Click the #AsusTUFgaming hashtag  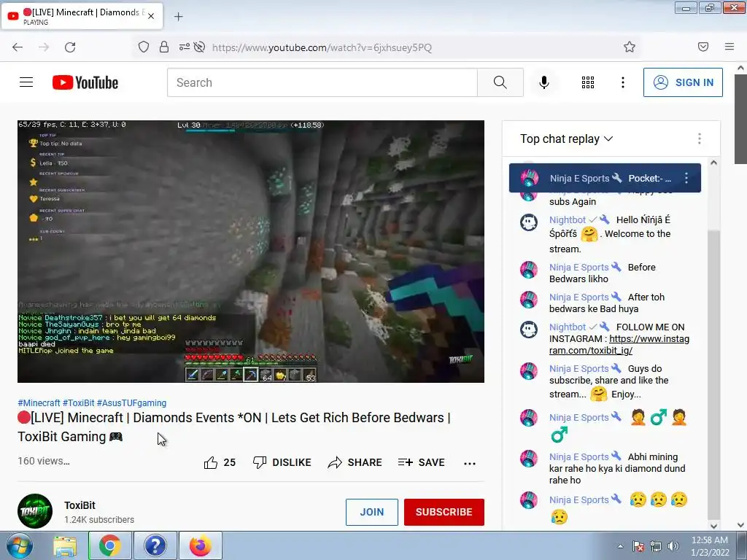click(131, 402)
